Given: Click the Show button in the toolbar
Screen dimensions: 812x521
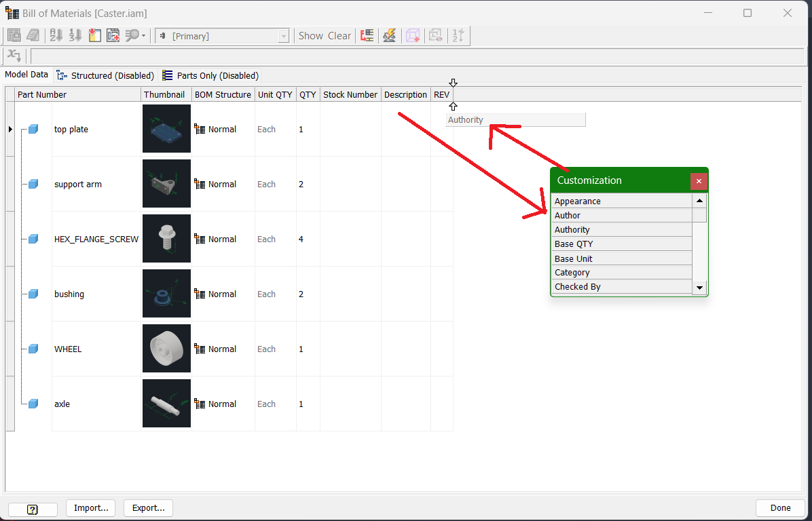Looking at the screenshot, I should coord(311,36).
